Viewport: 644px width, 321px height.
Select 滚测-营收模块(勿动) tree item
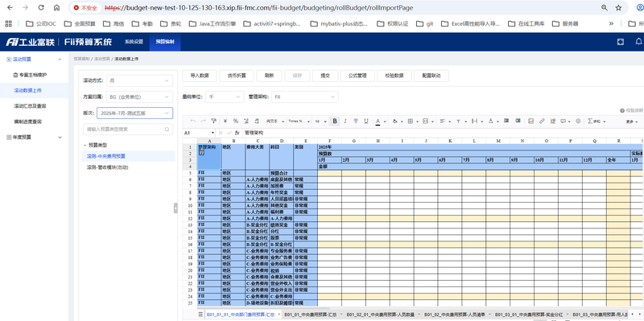click(107, 167)
